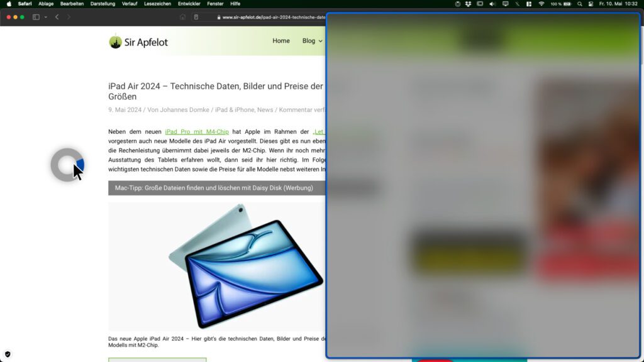
Task: Open the Home navigation link
Action: [x=281, y=41]
